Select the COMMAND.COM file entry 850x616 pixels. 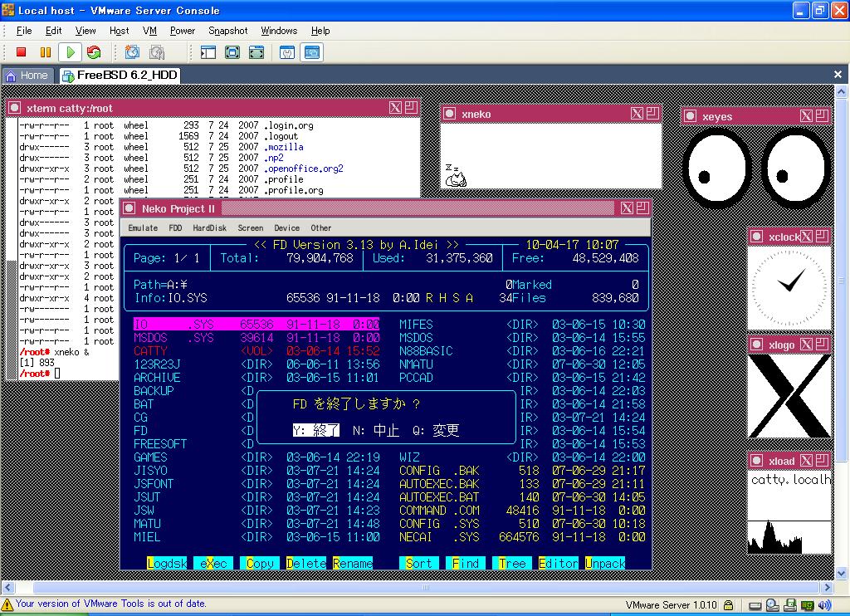[522, 511]
